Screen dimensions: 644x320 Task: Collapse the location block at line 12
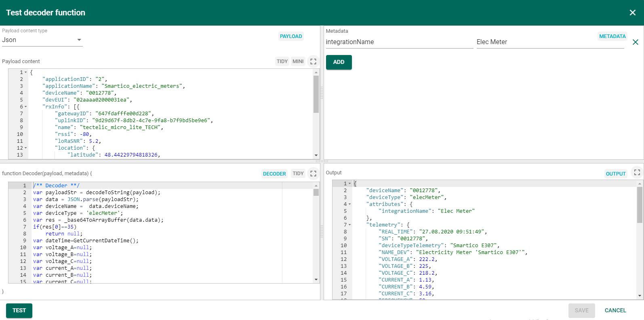click(x=26, y=148)
